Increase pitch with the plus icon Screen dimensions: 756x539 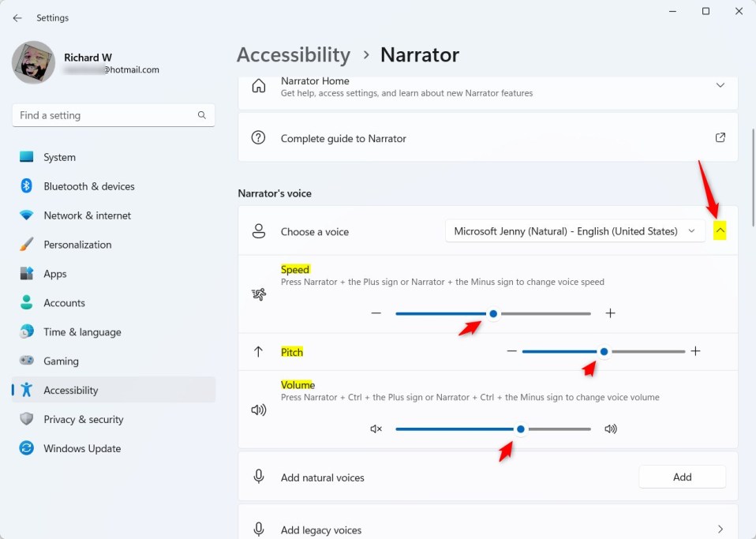(695, 351)
